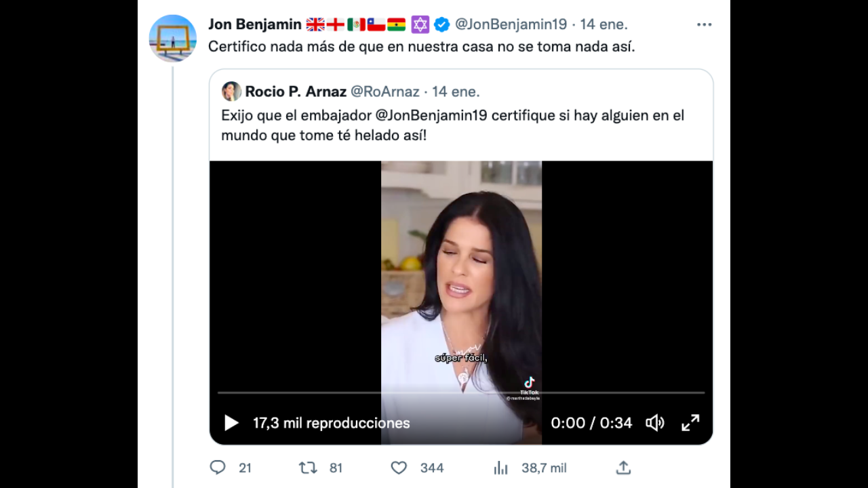This screenshot has height=488, width=868.
Task: Play the embedded video
Action: coord(231,423)
